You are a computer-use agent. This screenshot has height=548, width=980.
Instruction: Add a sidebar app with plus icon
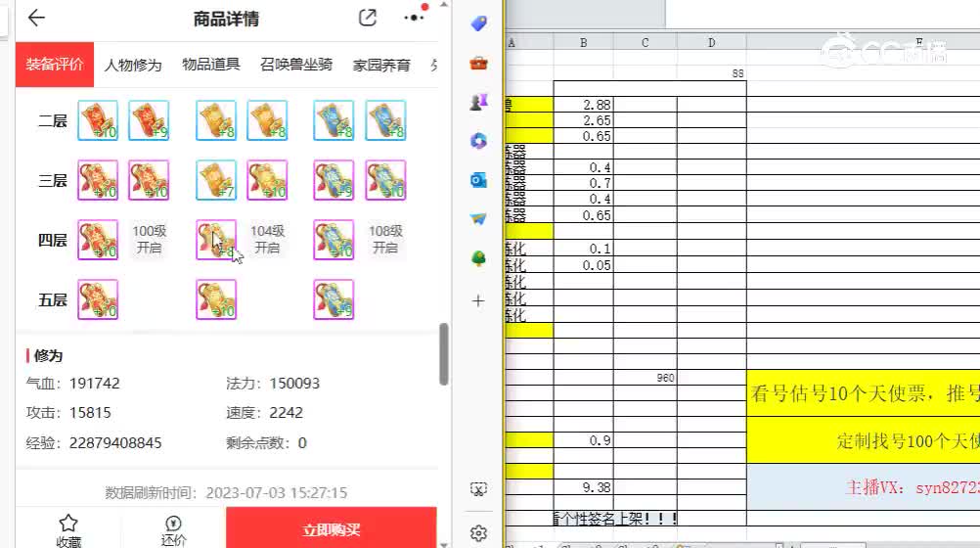click(x=478, y=300)
